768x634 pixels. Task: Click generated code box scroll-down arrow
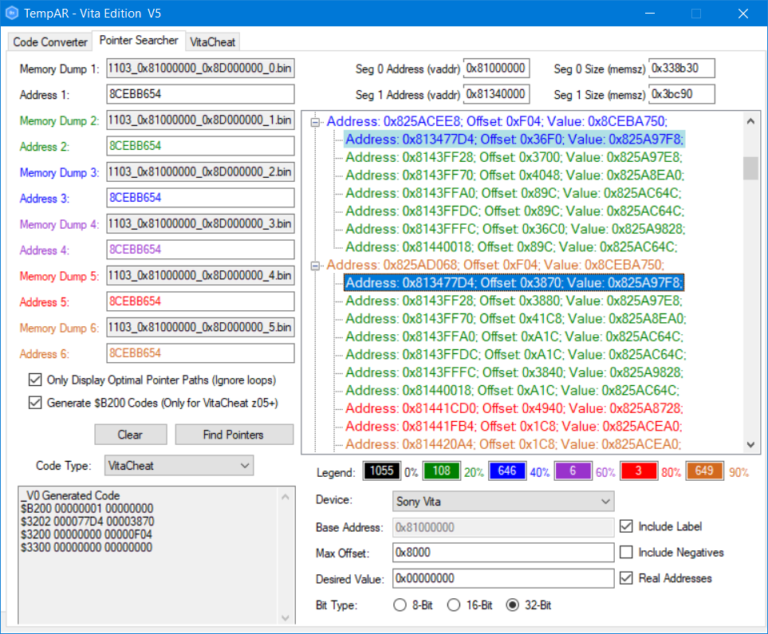[286, 617]
